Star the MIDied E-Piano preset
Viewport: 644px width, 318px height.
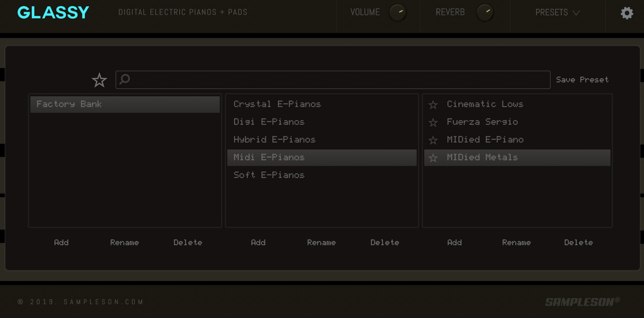tap(433, 140)
